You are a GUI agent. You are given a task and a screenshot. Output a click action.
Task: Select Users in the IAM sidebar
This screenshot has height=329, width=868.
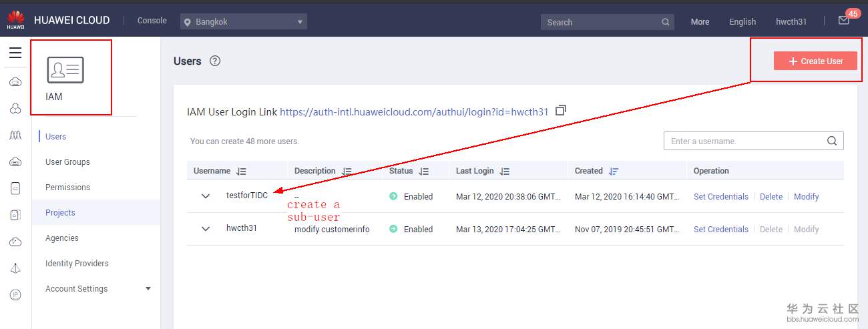[x=55, y=137]
